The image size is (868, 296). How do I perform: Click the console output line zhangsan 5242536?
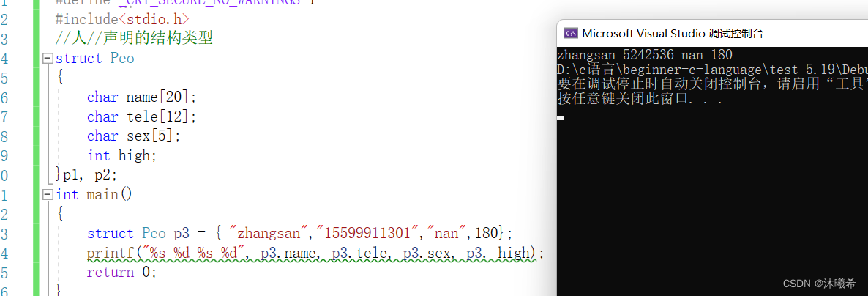(x=645, y=55)
